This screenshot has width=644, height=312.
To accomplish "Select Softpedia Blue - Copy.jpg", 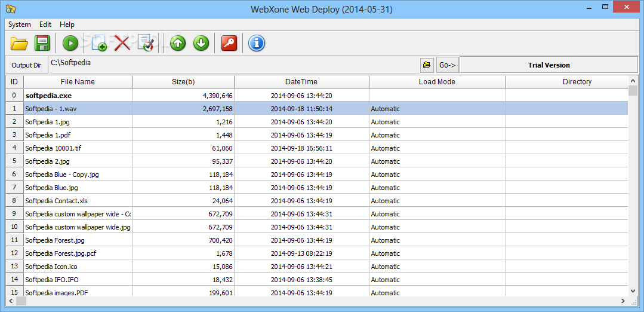I will [x=62, y=175].
